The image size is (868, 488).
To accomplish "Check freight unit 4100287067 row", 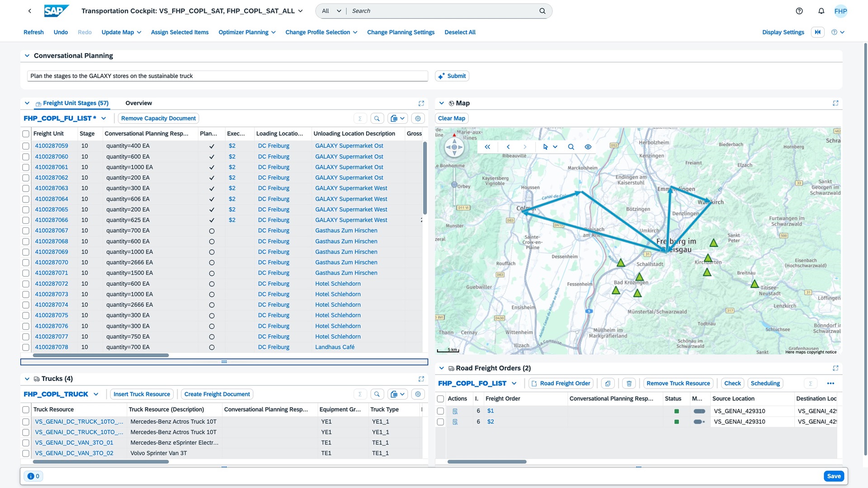I will click(26, 231).
